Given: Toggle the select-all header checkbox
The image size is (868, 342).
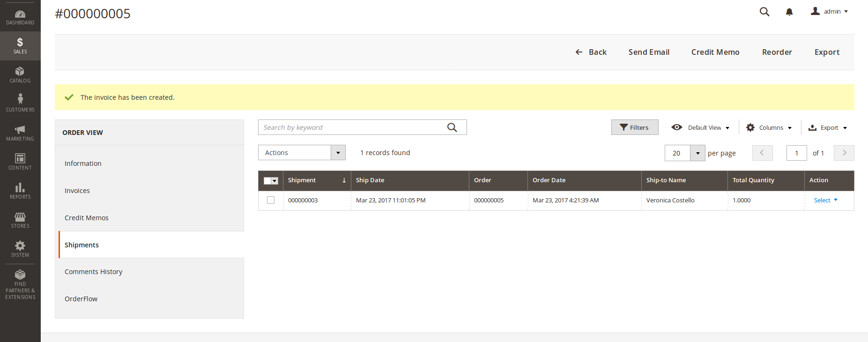Looking at the screenshot, I should (x=267, y=181).
